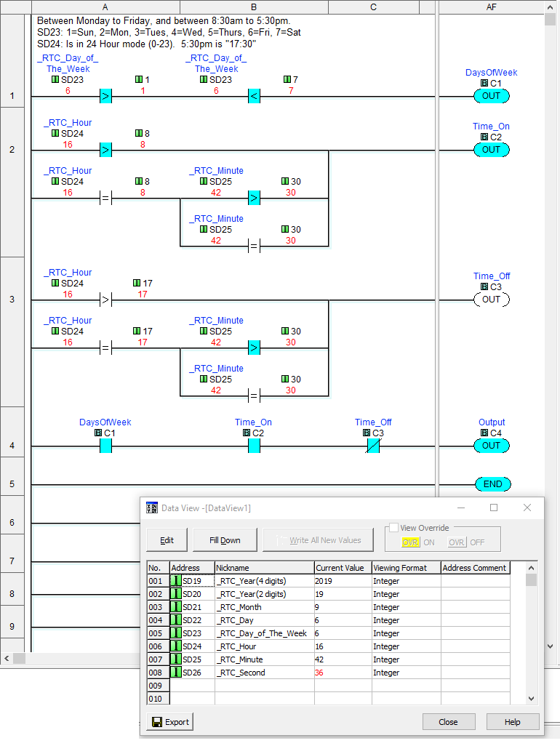Image resolution: width=560 pixels, height=746 pixels.
Task: Click the _RTC_Month nickname cell
Action: [x=265, y=607]
